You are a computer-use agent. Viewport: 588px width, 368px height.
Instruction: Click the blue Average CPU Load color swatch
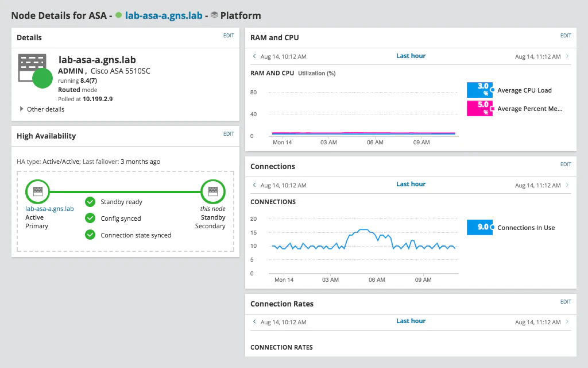tap(479, 90)
